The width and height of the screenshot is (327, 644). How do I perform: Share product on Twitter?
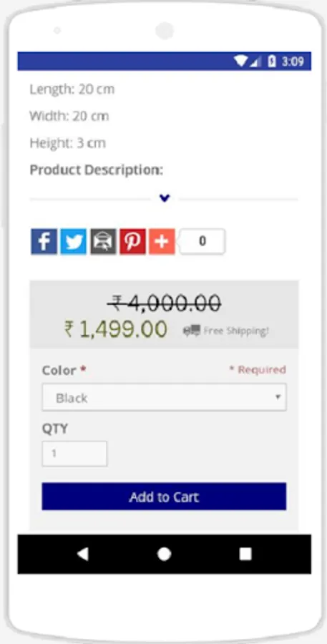point(74,242)
